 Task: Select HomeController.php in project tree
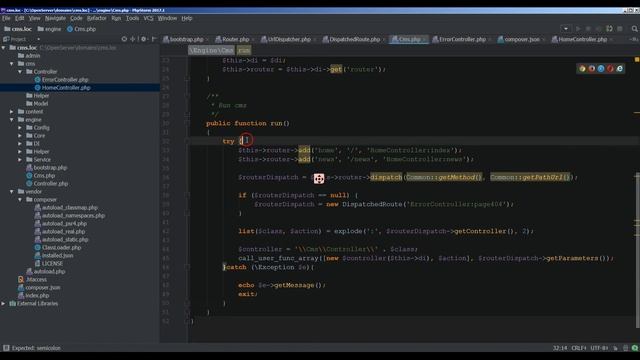(66, 88)
